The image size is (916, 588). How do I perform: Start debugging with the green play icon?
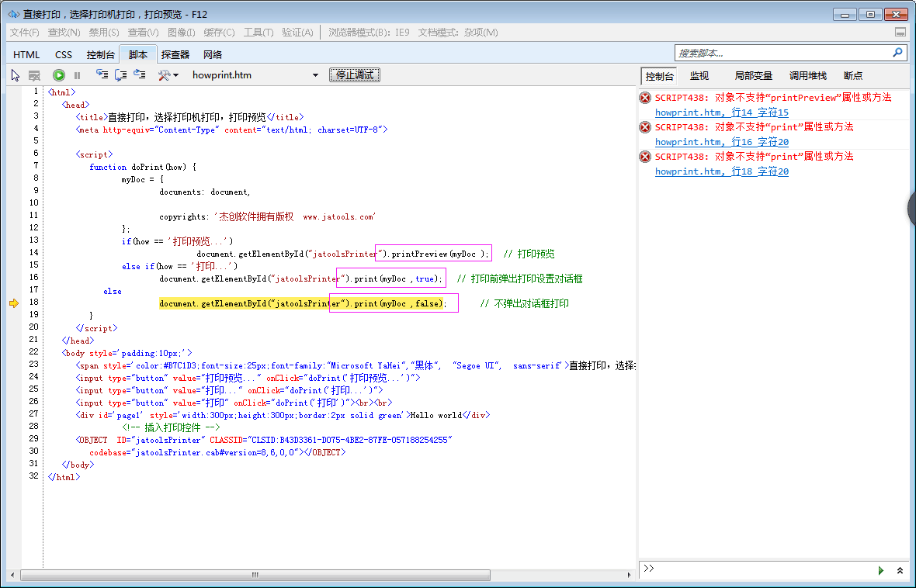(59, 75)
